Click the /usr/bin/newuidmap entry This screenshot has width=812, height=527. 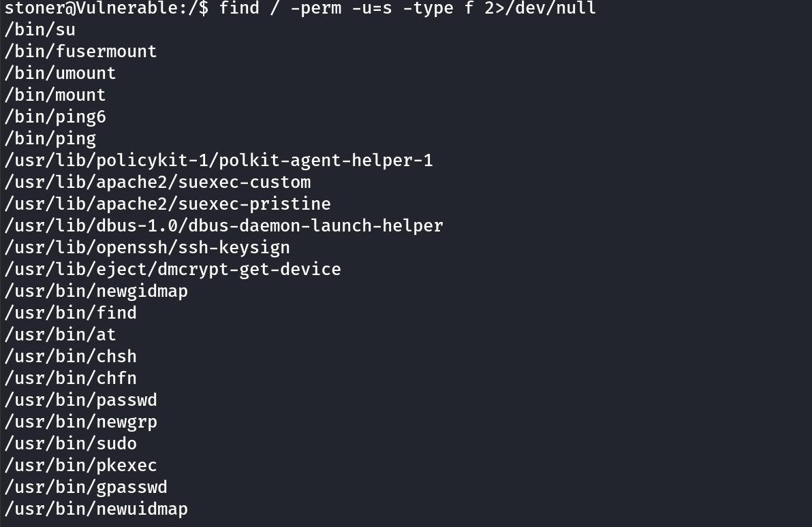pyautogui.click(x=96, y=509)
